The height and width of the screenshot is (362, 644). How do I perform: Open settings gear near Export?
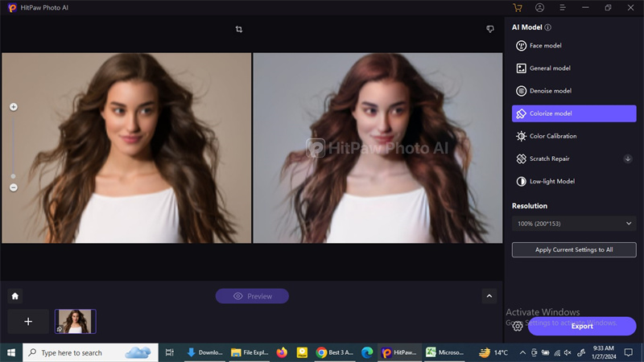point(518,327)
